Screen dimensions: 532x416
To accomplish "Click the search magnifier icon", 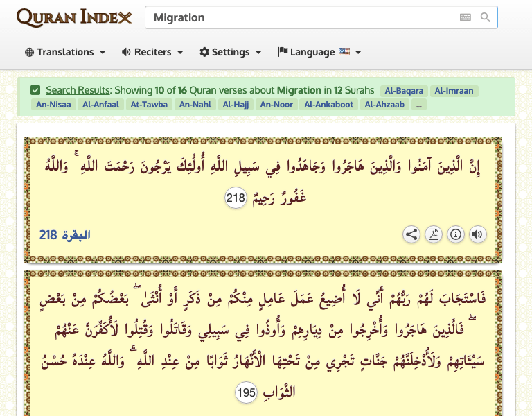I will [486, 17].
